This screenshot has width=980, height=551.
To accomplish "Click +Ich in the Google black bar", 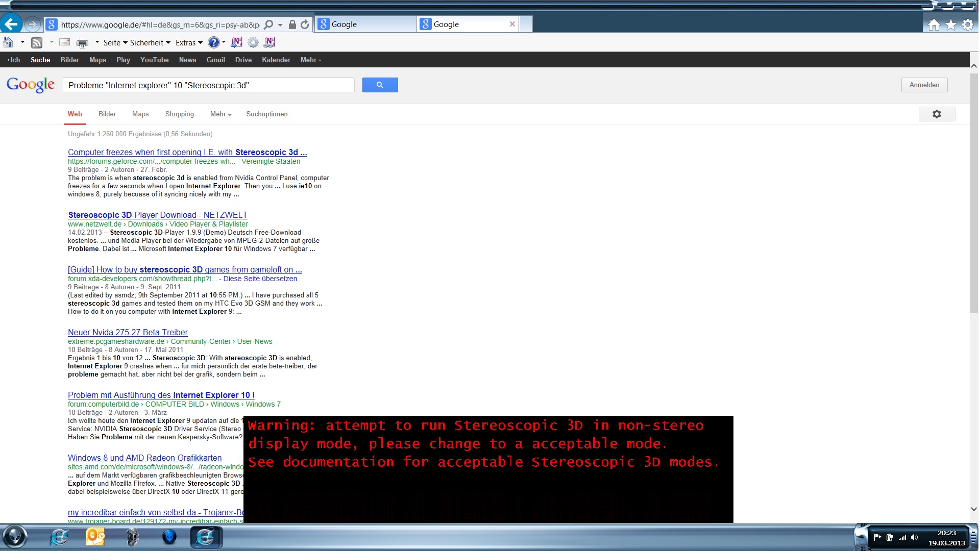I will 13,60.
